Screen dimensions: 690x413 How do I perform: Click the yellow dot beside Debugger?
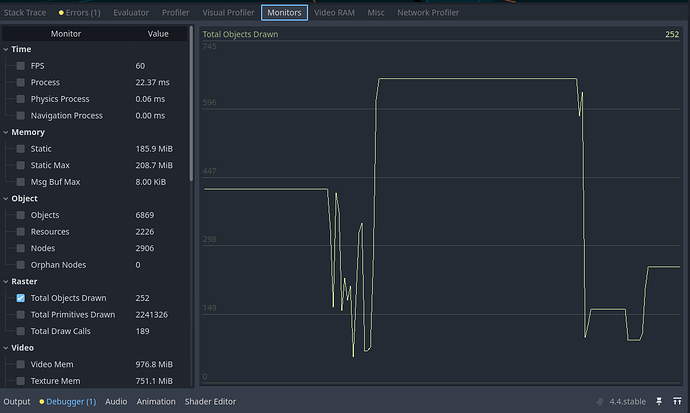click(x=42, y=401)
